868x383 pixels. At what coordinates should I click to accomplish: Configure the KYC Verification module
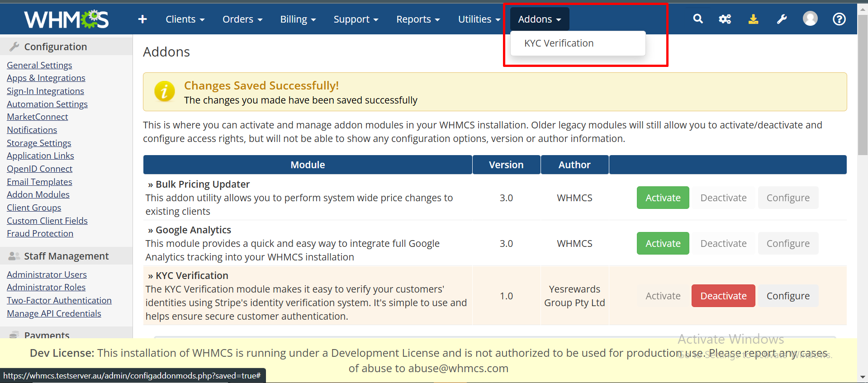[x=788, y=296]
